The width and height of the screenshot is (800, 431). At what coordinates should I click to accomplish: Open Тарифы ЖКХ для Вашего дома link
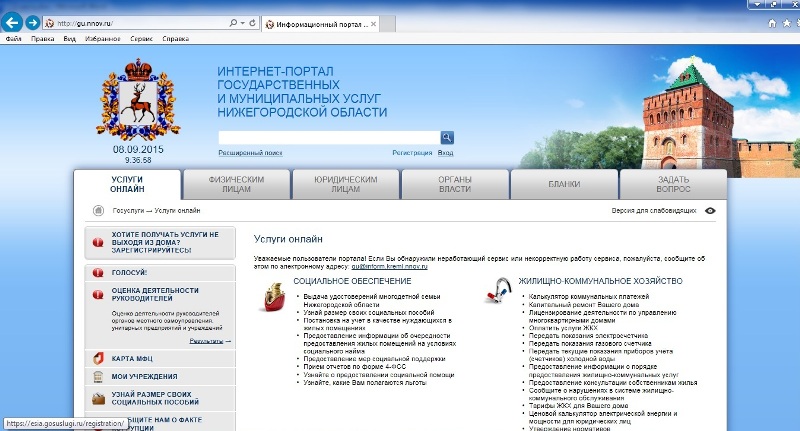[x=578, y=406]
